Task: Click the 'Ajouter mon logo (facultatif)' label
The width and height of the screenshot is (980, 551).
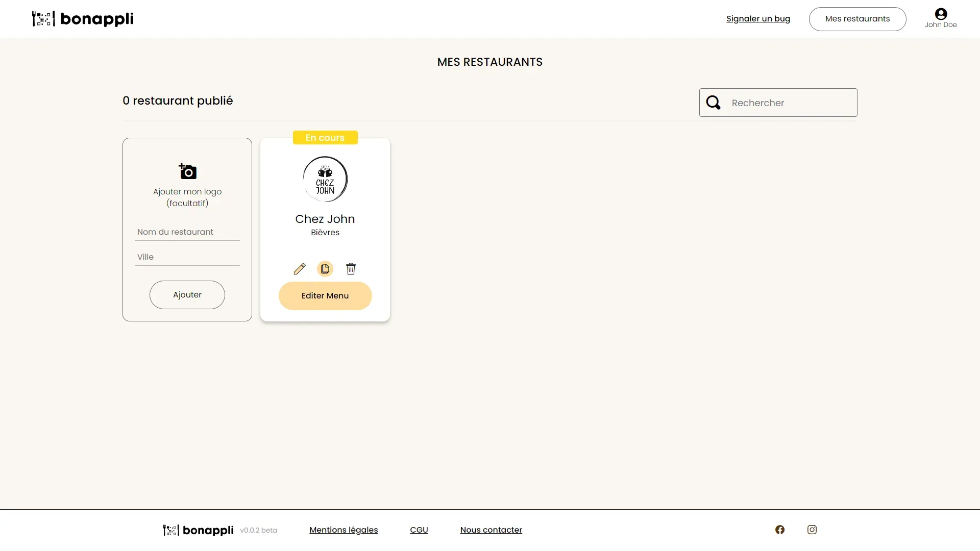Action: pyautogui.click(x=187, y=197)
